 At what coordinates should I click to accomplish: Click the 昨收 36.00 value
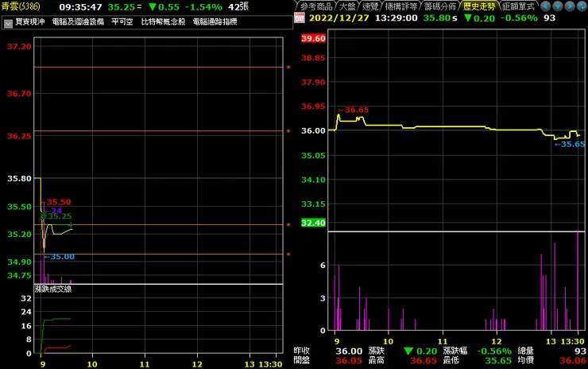(x=349, y=351)
